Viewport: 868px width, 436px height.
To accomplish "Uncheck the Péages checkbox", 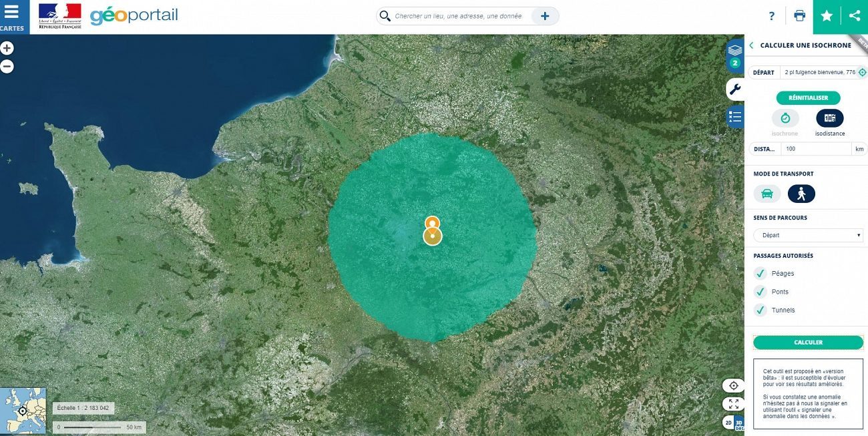I will (x=760, y=273).
